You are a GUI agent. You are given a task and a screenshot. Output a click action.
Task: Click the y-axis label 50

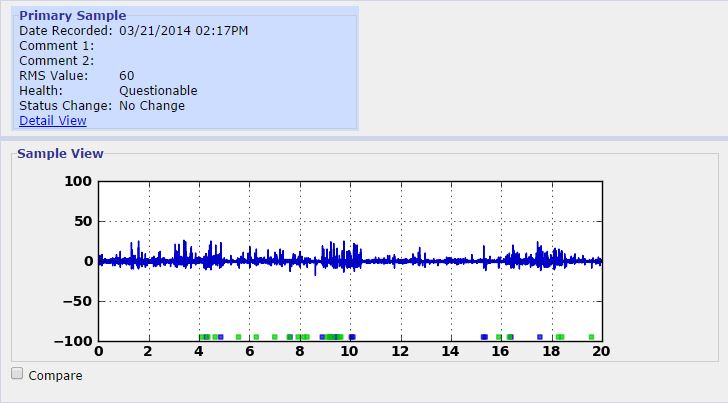[83, 221]
